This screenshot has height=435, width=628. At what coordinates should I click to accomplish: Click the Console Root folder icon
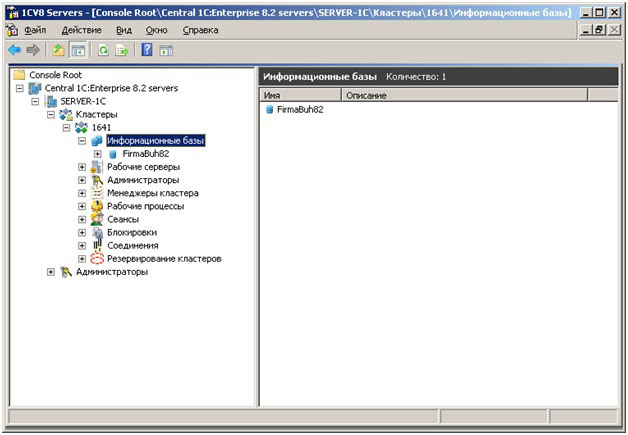point(19,75)
